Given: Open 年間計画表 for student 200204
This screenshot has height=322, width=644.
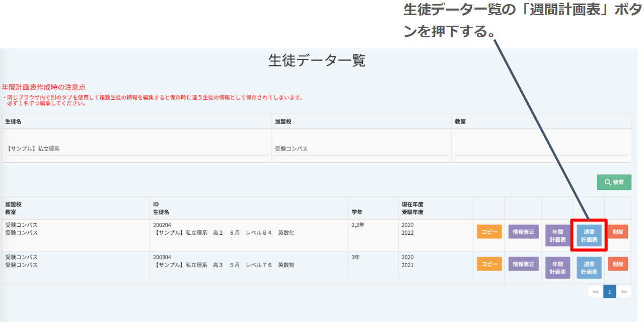Looking at the screenshot, I should tap(557, 236).
